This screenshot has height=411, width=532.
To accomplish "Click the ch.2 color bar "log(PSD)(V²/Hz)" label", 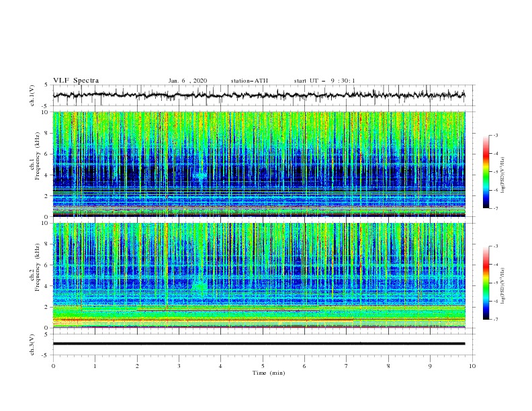I will (x=502, y=285).
